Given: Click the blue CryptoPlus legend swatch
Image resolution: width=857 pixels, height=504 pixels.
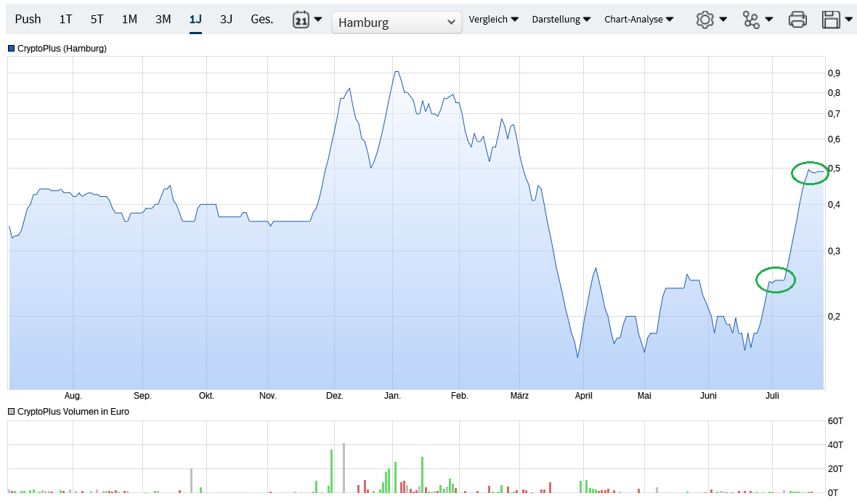Looking at the screenshot, I should (x=11, y=49).
